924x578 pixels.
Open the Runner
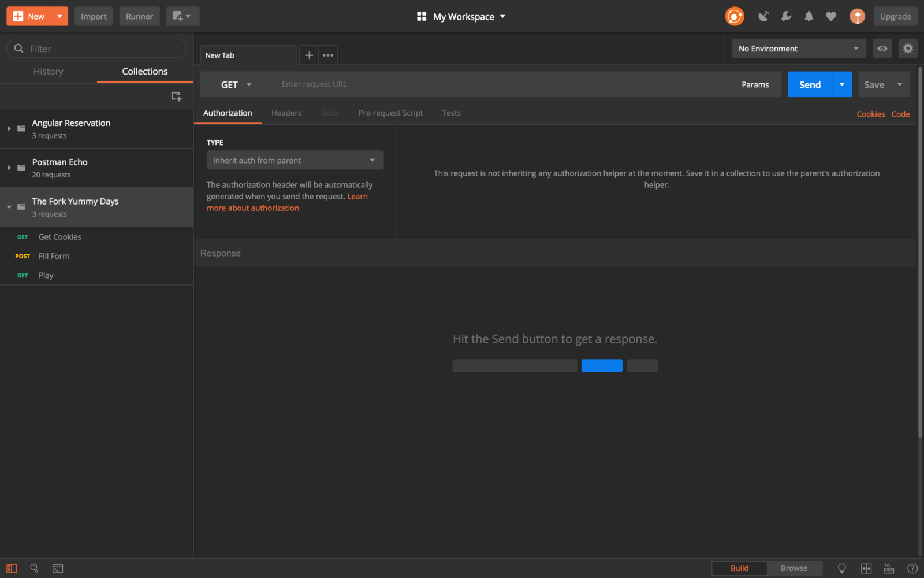coord(140,16)
